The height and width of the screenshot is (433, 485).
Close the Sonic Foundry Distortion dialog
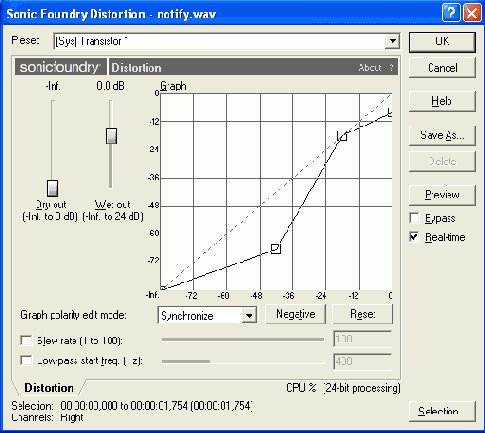coord(472,13)
